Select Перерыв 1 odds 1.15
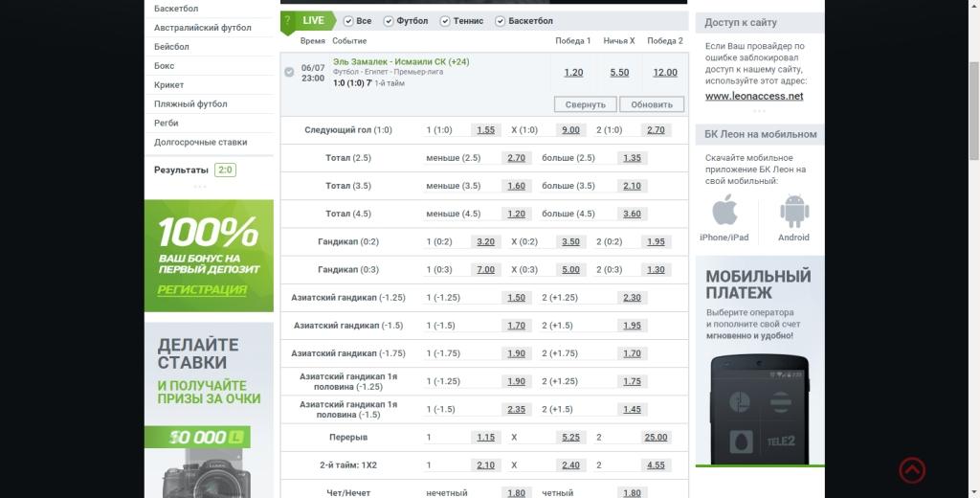Image resolution: width=980 pixels, height=498 pixels. [x=485, y=438]
